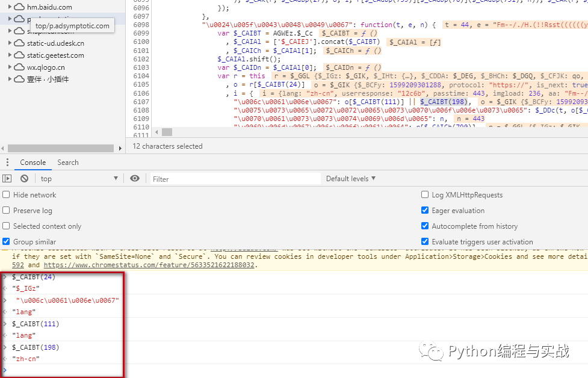This screenshot has width=588, height=378.
Task: Click the "zh-cn" console output
Action: (26, 359)
